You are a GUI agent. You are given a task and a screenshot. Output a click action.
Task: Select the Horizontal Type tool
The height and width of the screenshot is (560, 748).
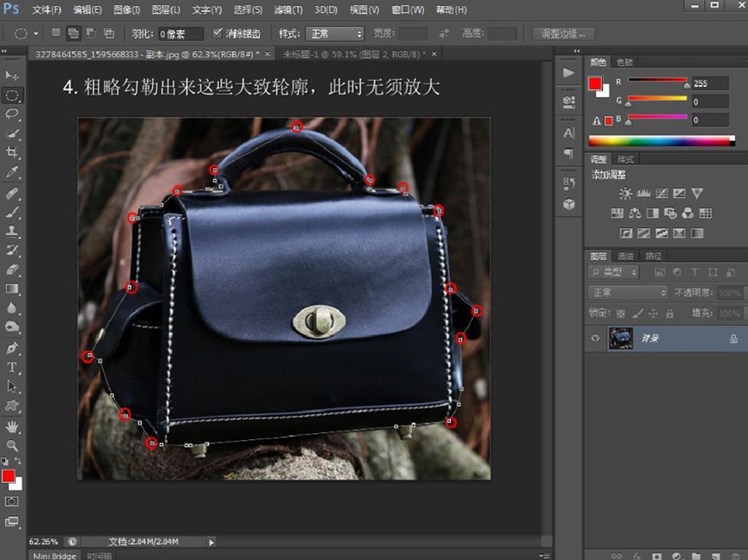click(12, 367)
